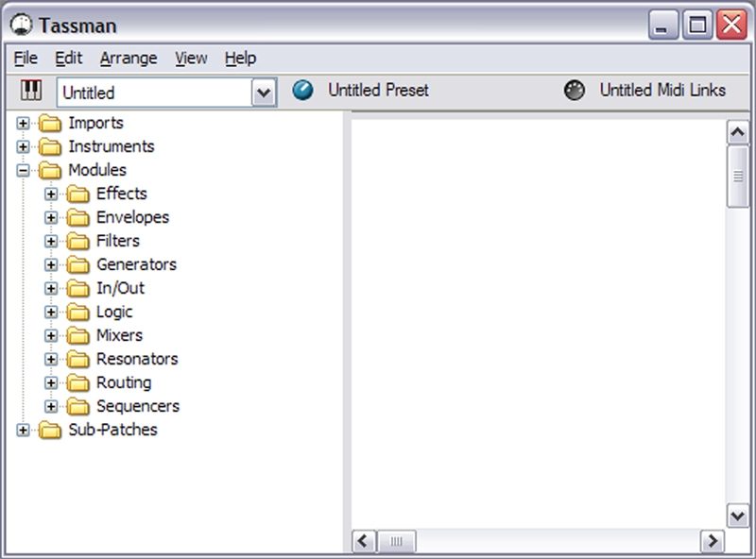The width and height of the screenshot is (756, 559).
Task: Click the Resonators folder icon
Action: pyautogui.click(x=78, y=360)
